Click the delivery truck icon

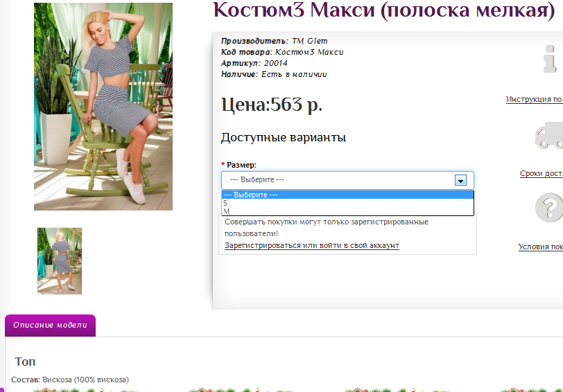point(549,136)
